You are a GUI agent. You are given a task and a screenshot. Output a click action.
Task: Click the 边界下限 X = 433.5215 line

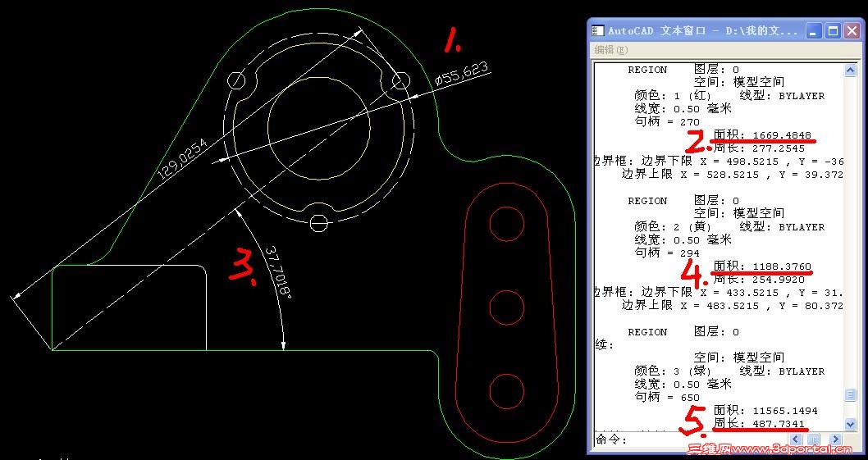click(719, 292)
